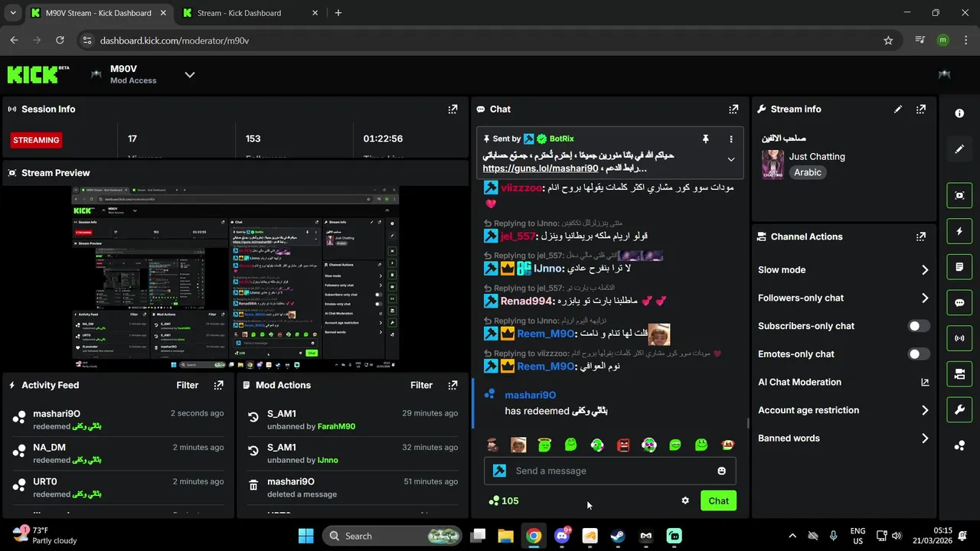Open Windows Start menu
Viewport: 980px width, 551px height.
pos(305,536)
